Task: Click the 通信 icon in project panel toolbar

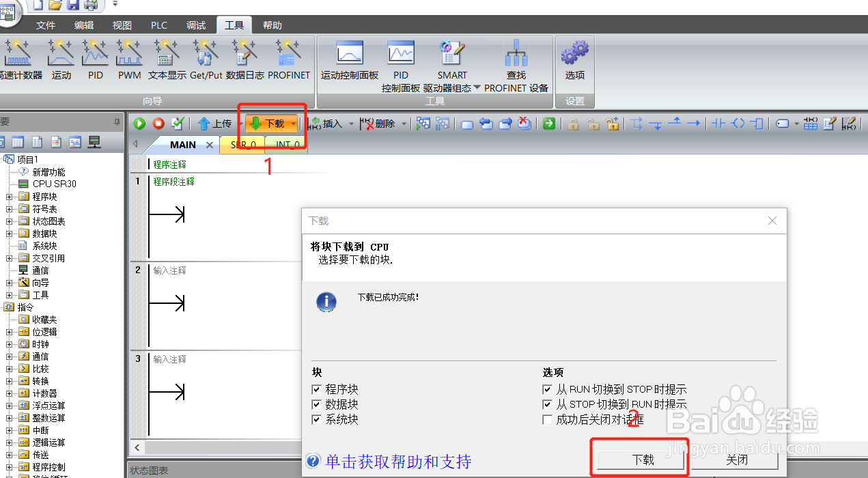Action: [94, 142]
